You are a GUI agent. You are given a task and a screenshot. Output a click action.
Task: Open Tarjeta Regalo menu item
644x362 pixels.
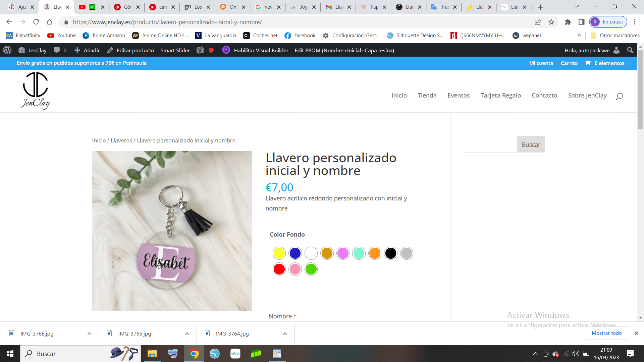(x=501, y=96)
